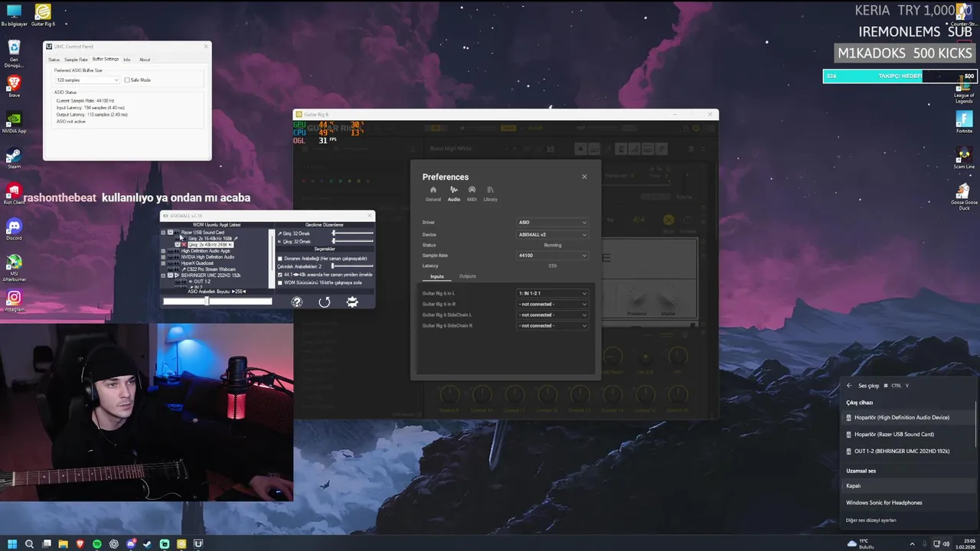Open Spotify from the taskbar
This screenshot has height=551, width=980.
pos(96,544)
